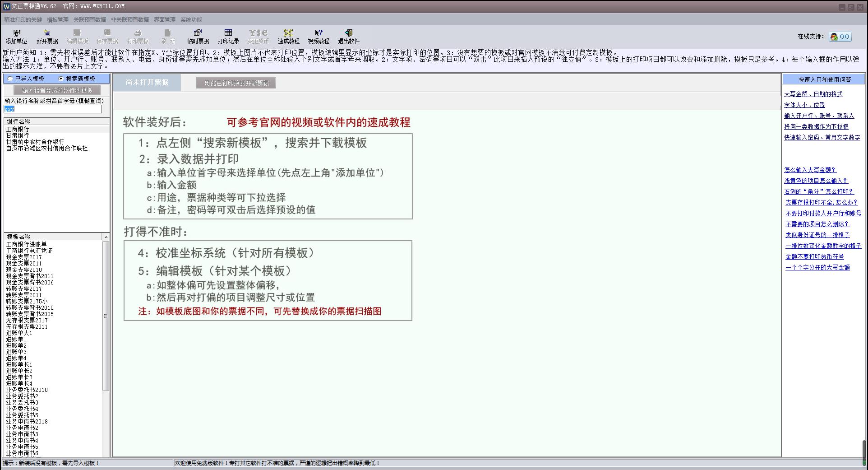Select the 转账支票2017 template

point(24,289)
